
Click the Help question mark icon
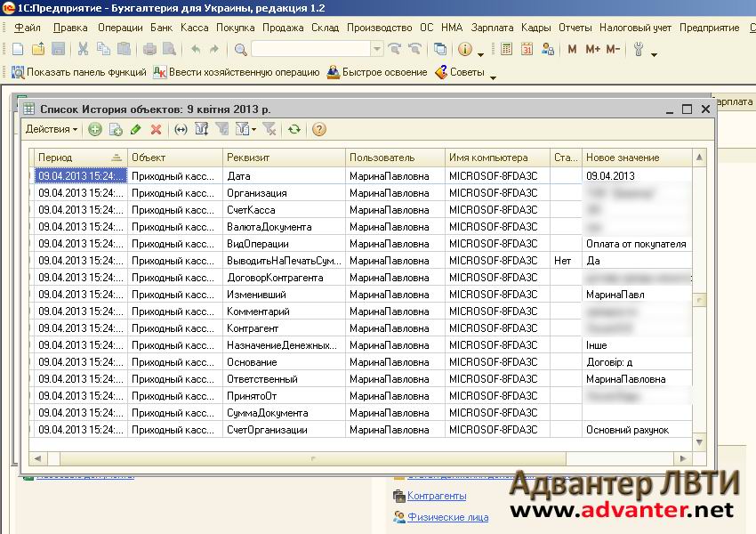click(319, 129)
